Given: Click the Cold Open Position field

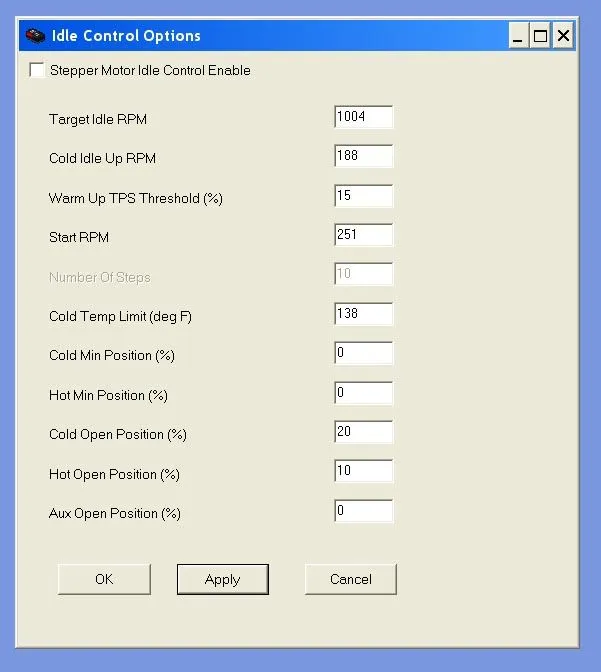Looking at the screenshot, I should pos(363,432).
